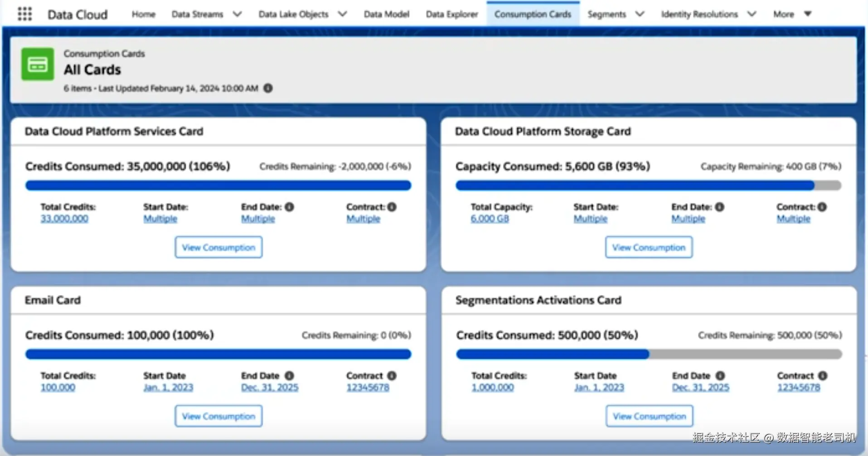Click Credits Consumed: 500,000 (50%) text
868x456 pixels.
pos(547,335)
